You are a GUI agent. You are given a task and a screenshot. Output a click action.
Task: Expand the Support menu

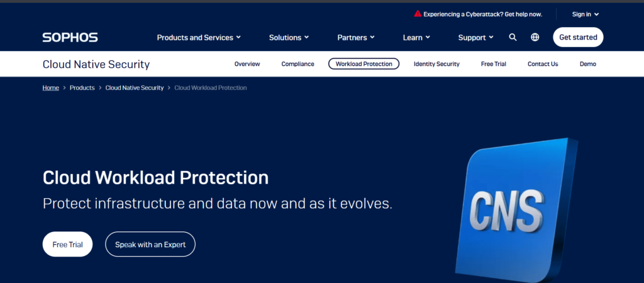[475, 37]
